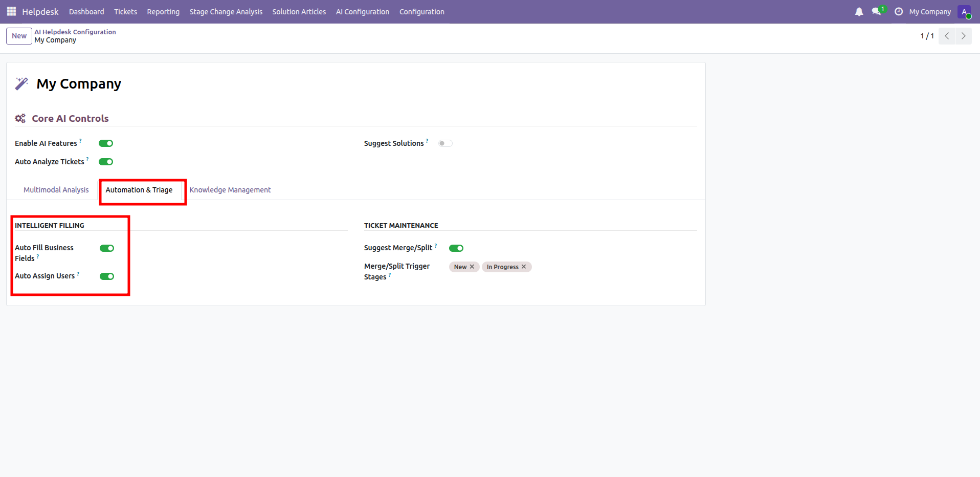Screen dimensions: 980x477
Task: Click the Auto Assign Users label
Action: 44,276
